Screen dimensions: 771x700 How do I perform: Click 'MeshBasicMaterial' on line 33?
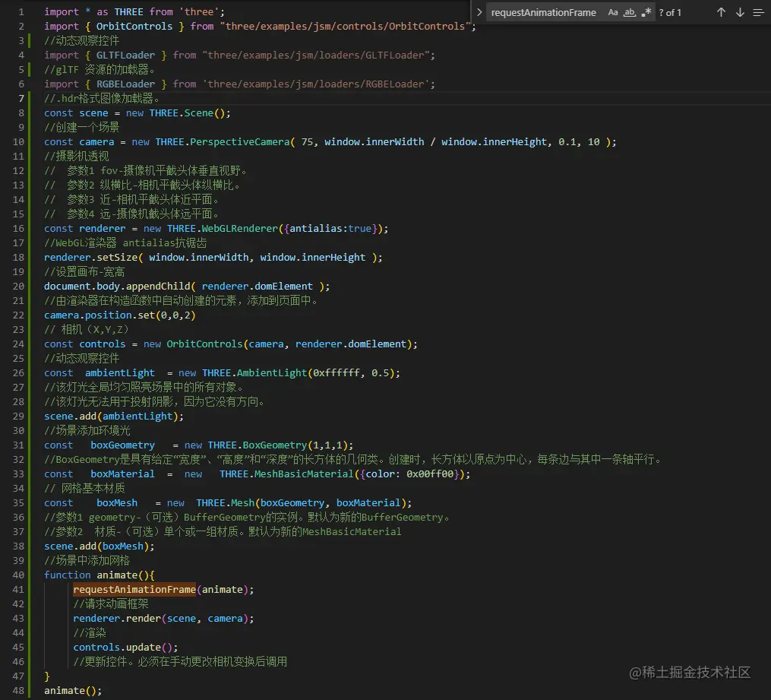[304, 474]
